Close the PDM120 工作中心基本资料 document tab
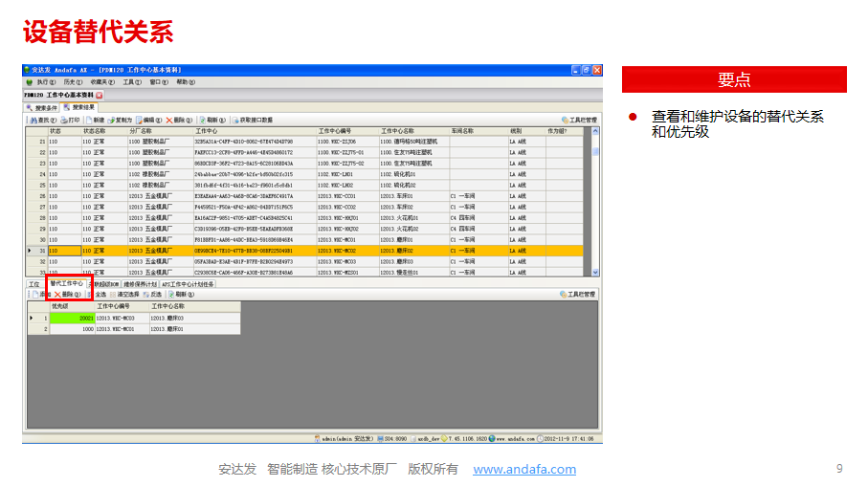Viewport: 868px width, 487px height. (99, 96)
